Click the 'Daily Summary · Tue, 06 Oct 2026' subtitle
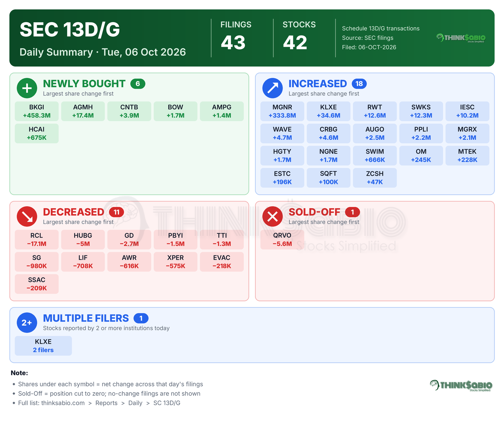This screenshot has height=422, width=504. [x=102, y=52]
